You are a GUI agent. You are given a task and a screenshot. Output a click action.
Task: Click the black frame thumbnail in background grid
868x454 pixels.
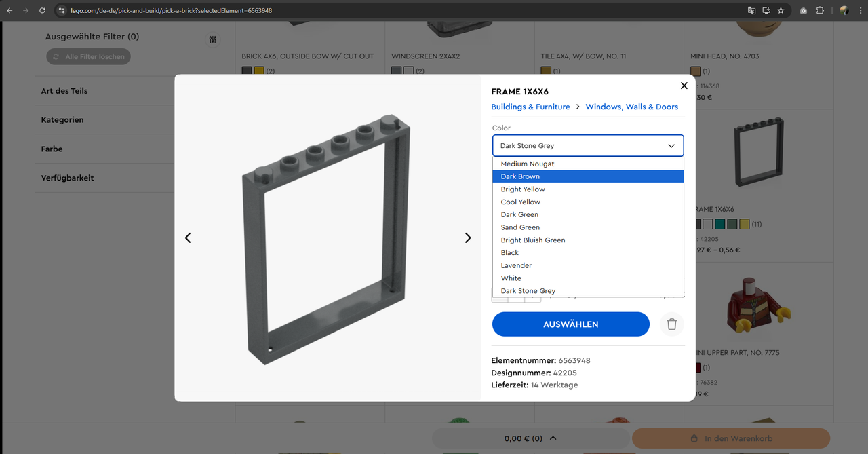[x=759, y=153]
